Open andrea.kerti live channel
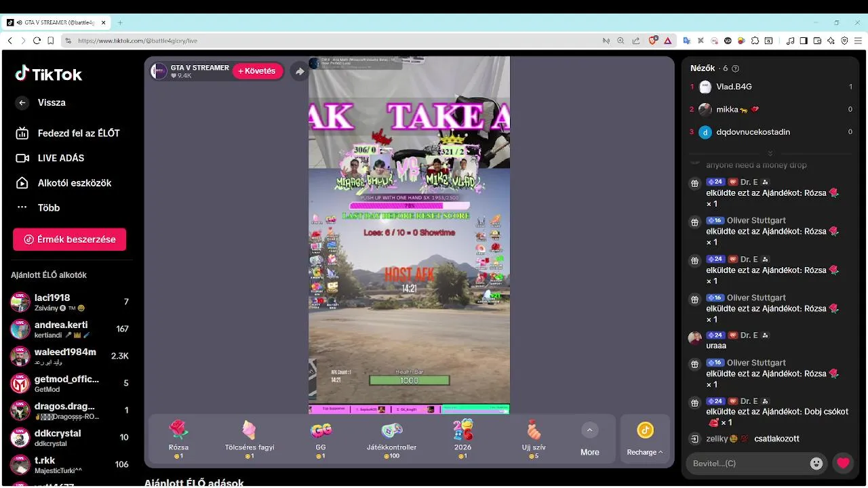This screenshot has height=488, width=868. (x=69, y=329)
